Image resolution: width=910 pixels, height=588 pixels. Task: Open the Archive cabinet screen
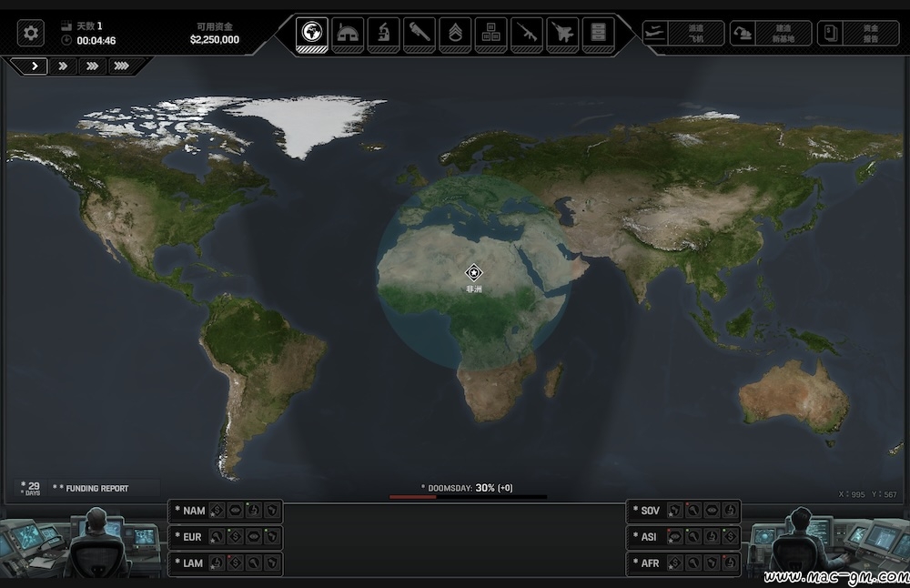tap(599, 33)
